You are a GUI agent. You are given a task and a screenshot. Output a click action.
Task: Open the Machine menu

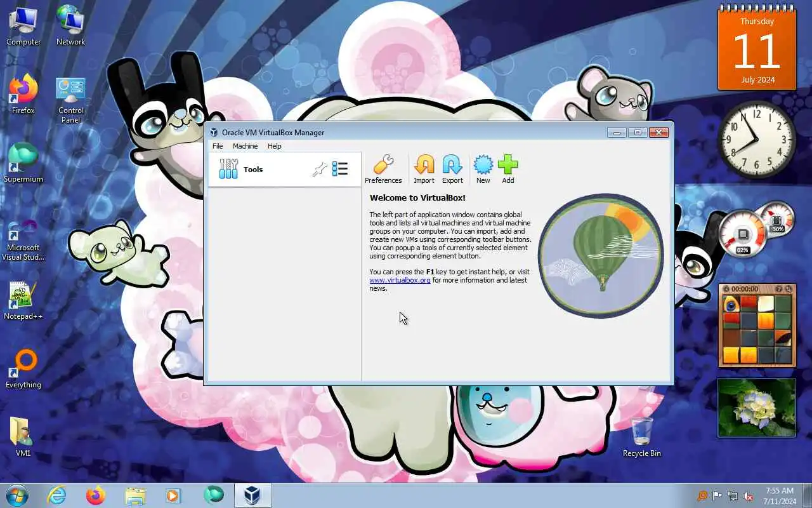(245, 146)
